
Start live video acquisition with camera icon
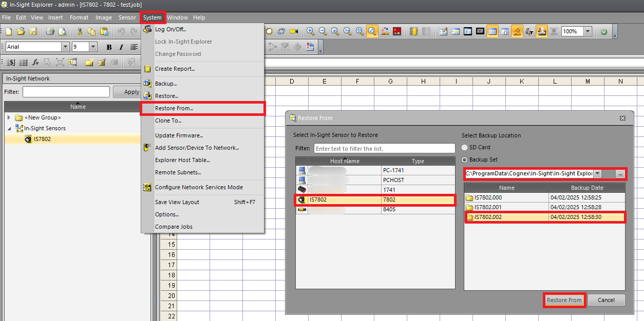coord(294,31)
